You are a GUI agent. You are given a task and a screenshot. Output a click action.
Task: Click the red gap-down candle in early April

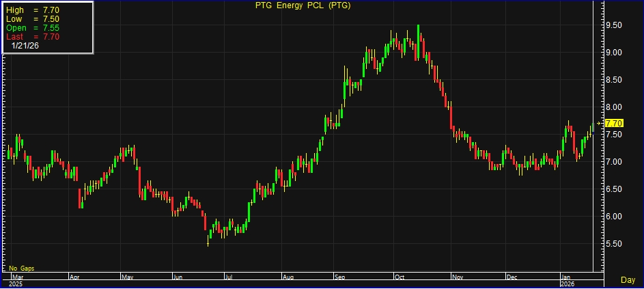(81, 198)
